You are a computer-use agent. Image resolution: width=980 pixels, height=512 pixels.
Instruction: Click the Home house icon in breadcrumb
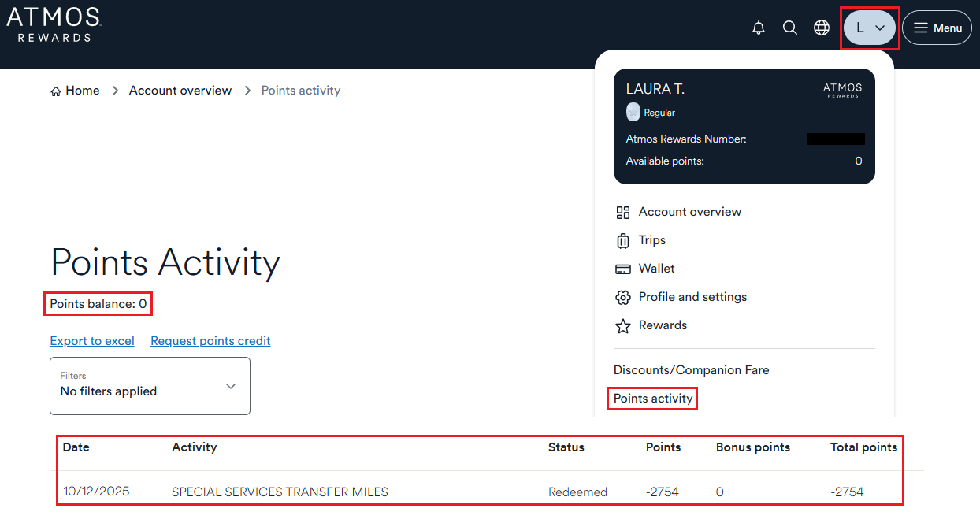pos(56,91)
